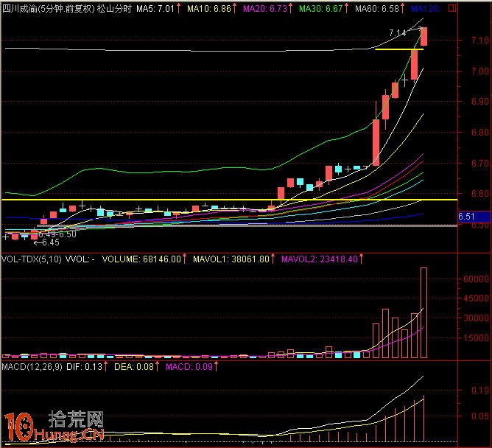Click the 6.45 low price annotation

[x=51, y=242]
